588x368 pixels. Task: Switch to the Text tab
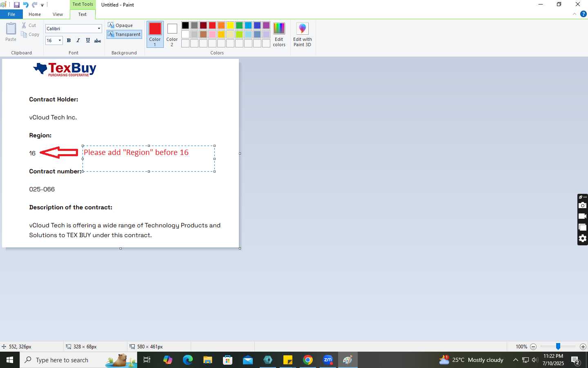click(82, 14)
